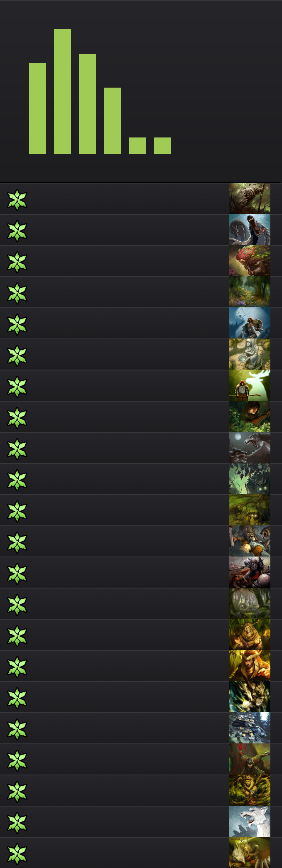282x868 pixels.
Task: Open the flowery forest landscape card thumbnail
Action: point(250,292)
